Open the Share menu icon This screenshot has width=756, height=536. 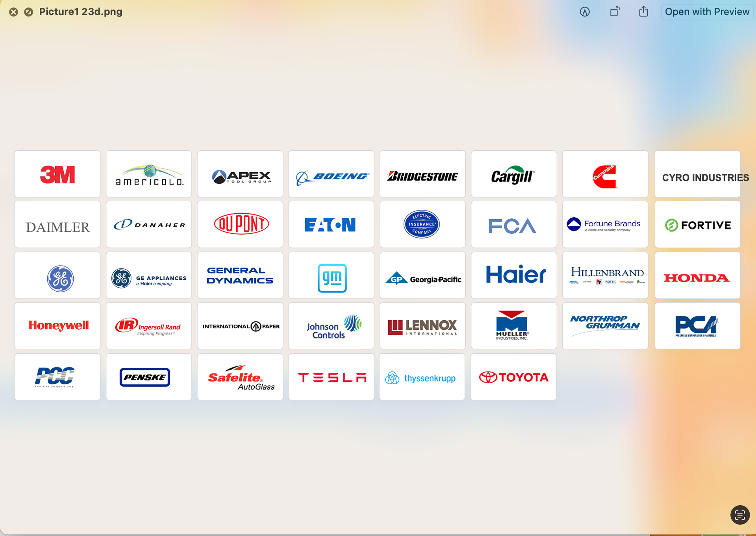[643, 12]
